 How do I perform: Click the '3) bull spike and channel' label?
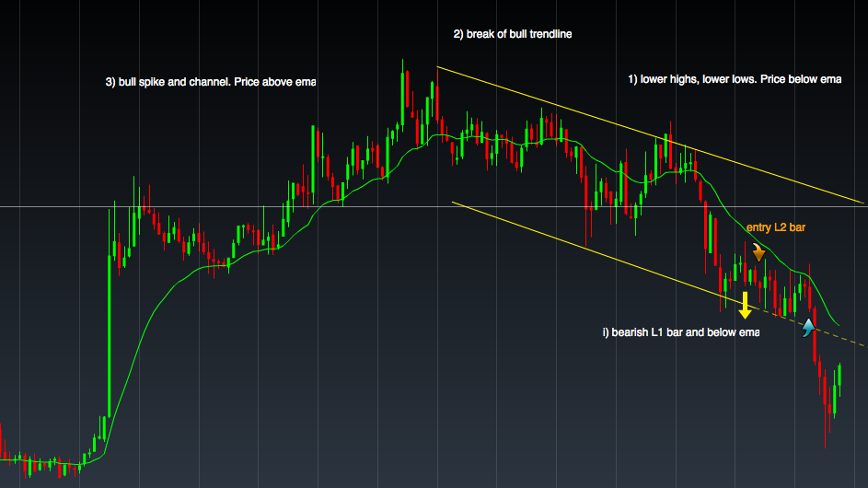click(211, 82)
